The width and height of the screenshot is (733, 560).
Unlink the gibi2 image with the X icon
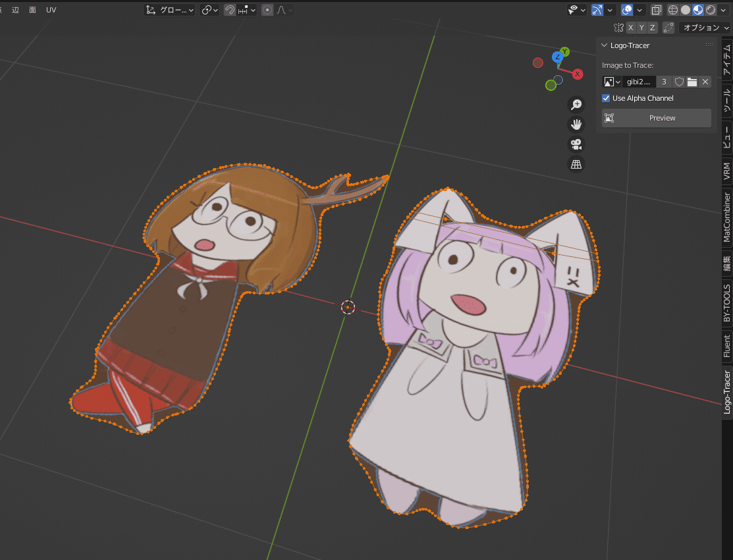(x=705, y=82)
